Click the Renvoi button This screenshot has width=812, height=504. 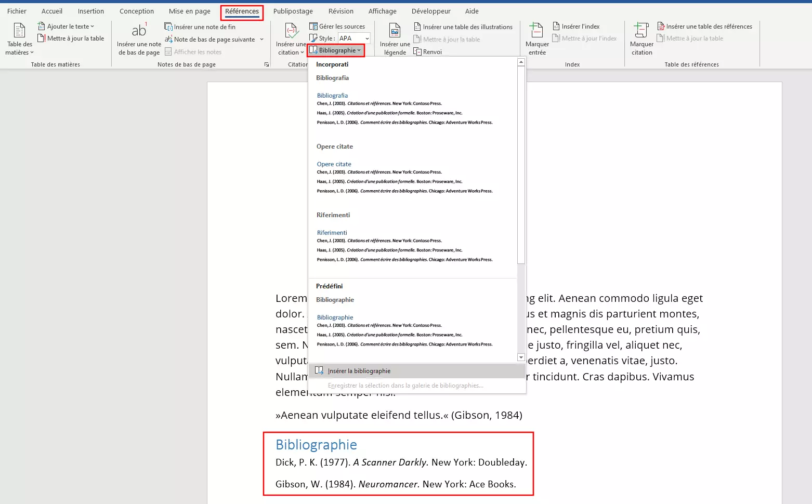428,52
